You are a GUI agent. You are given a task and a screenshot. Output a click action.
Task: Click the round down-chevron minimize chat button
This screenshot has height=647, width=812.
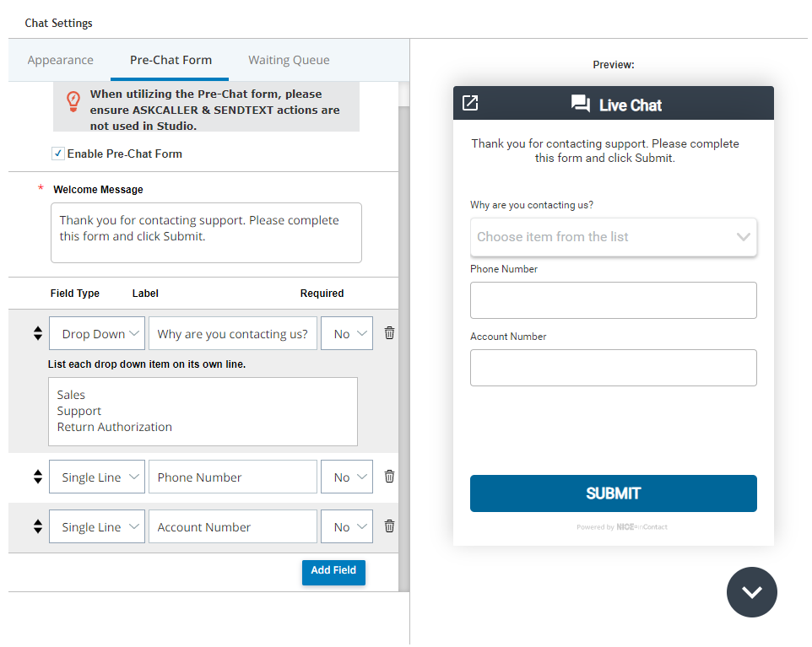751,591
